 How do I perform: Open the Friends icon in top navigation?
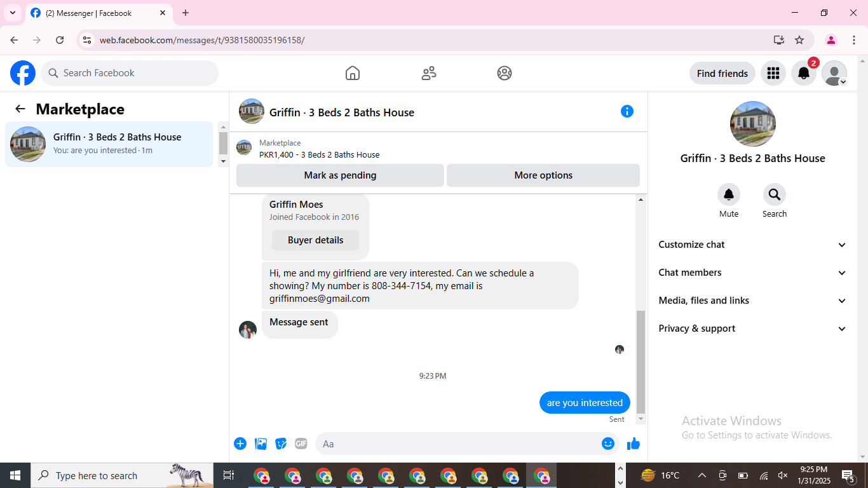point(429,73)
